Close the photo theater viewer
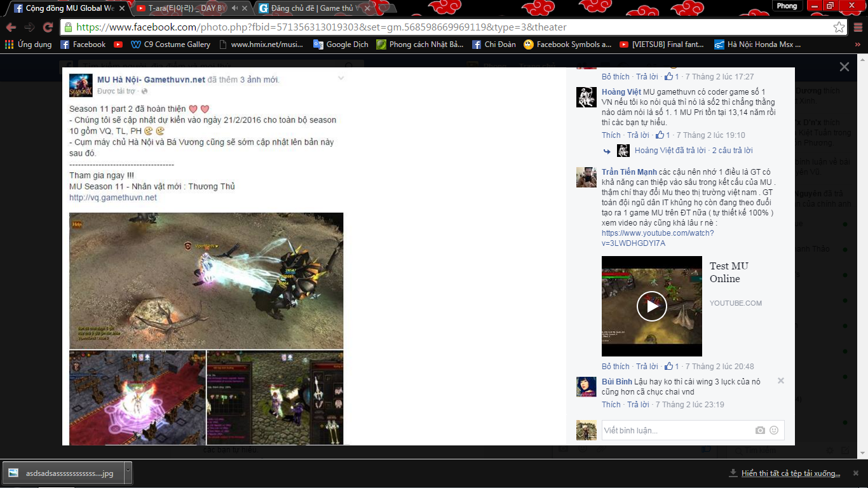Viewport: 868px width, 488px height. 844,67
